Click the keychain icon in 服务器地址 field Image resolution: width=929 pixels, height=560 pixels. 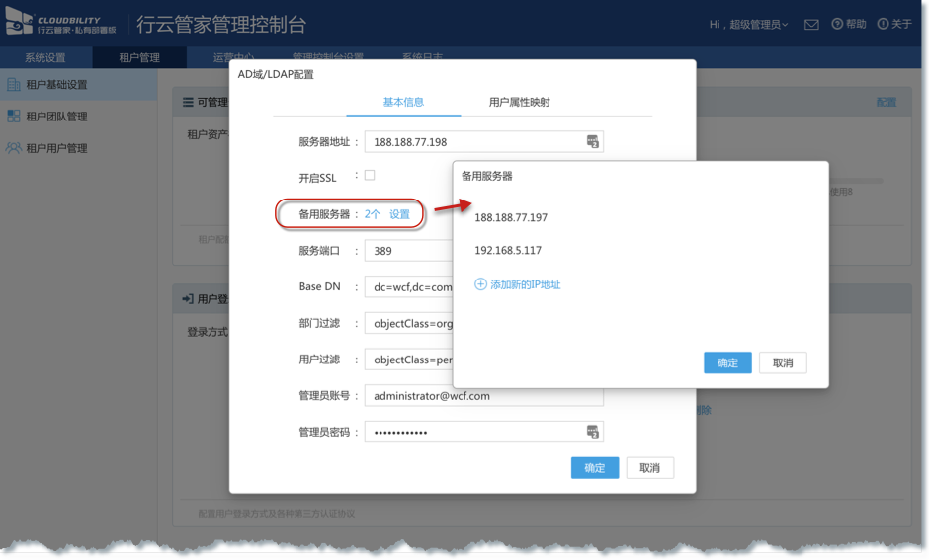coord(592,141)
